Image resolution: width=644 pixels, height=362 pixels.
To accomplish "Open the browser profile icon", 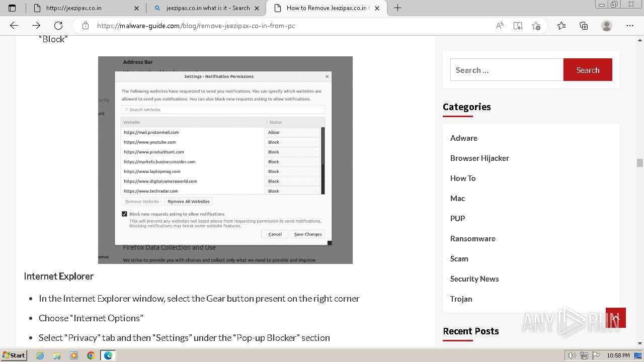I will 607,26.
